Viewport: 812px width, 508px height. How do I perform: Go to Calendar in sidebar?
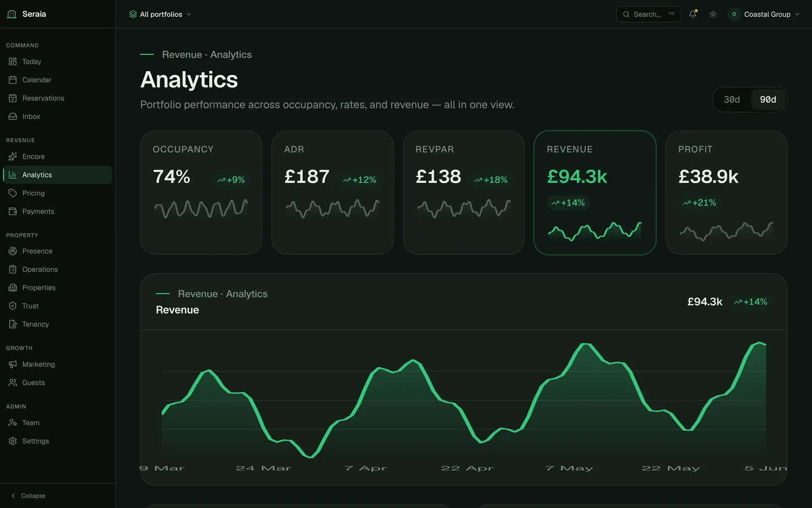pos(57,80)
